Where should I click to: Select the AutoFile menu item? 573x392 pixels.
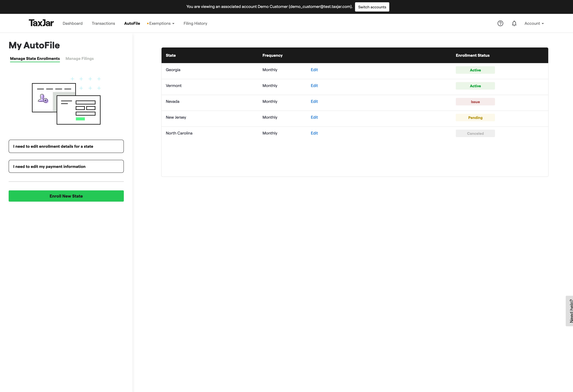point(132,23)
